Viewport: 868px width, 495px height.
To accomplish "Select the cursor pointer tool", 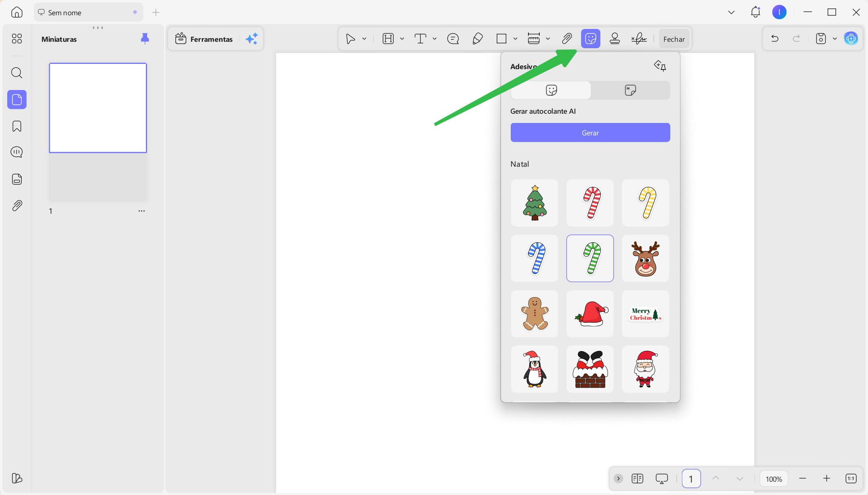I will 350,39.
